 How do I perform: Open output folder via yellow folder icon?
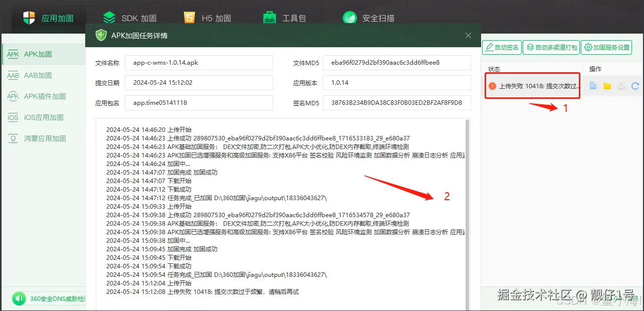607,86
